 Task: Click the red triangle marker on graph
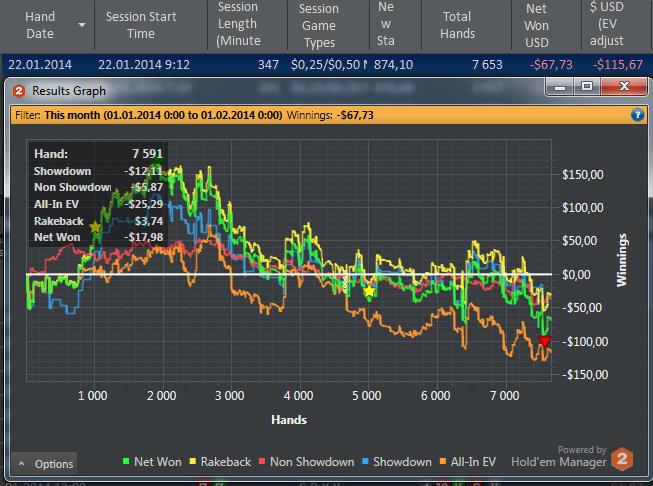pyautogui.click(x=544, y=341)
